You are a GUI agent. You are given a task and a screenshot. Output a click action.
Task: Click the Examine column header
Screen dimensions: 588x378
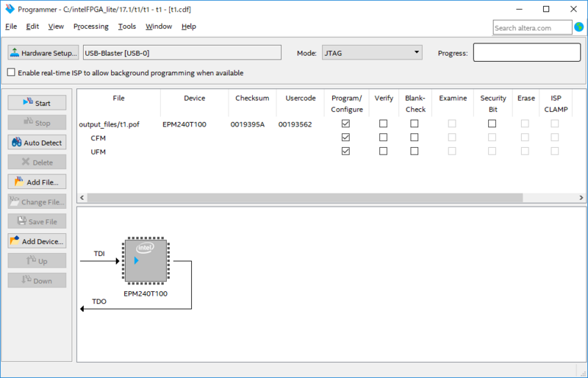(453, 99)
